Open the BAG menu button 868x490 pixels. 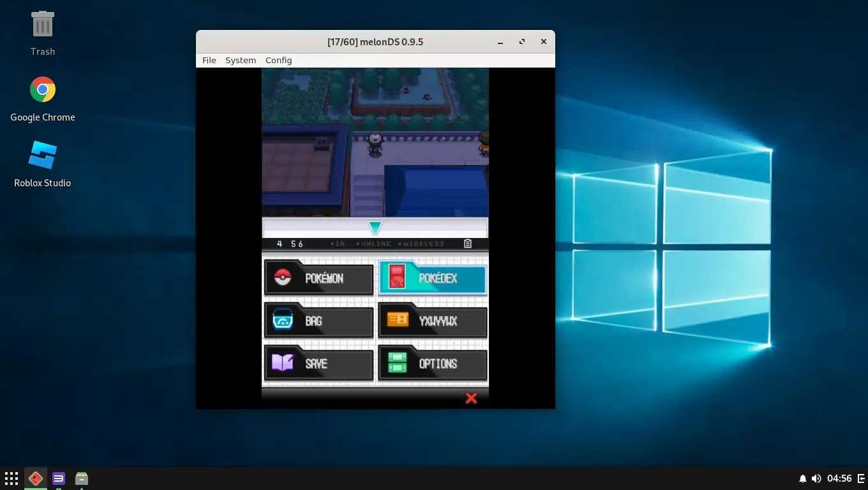[x=318, y=321]
